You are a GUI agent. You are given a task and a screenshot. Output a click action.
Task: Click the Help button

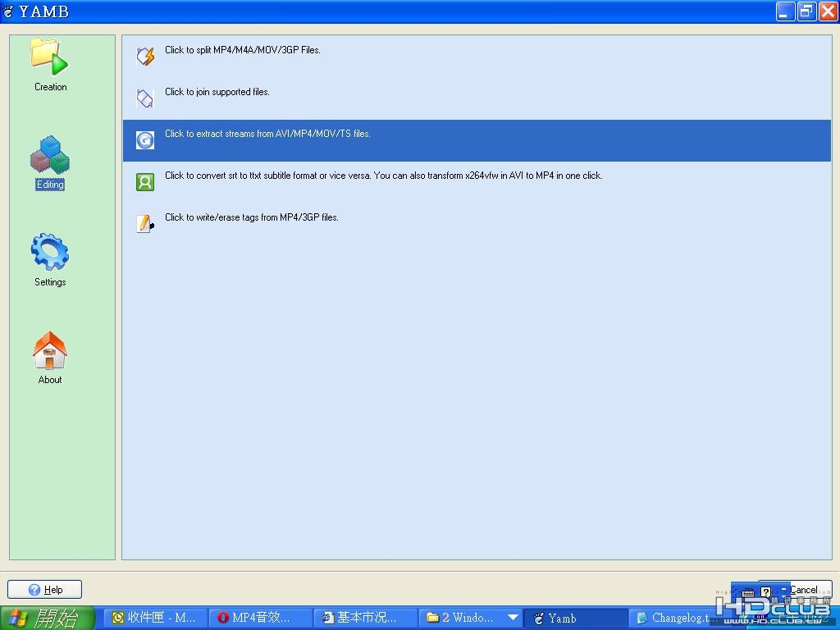44,589
